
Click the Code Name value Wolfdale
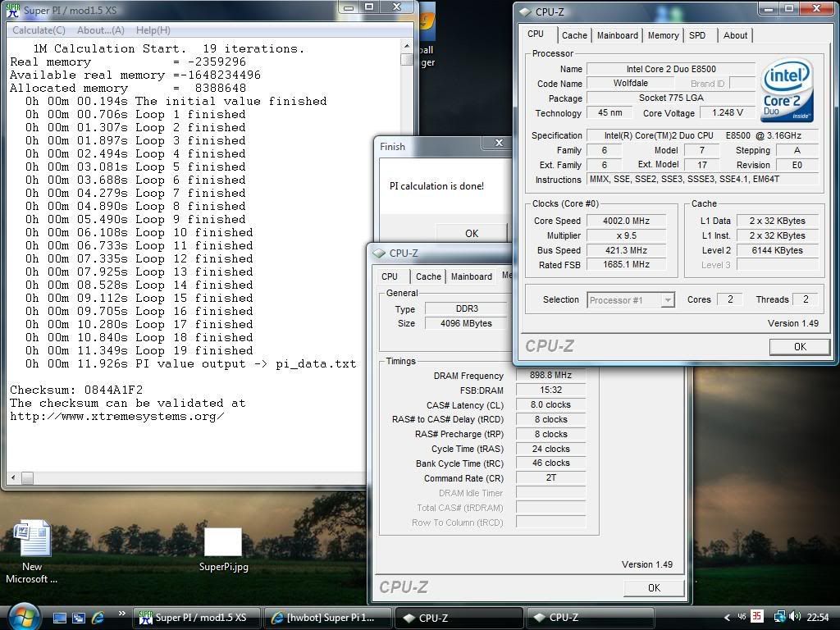click(631, 83)
